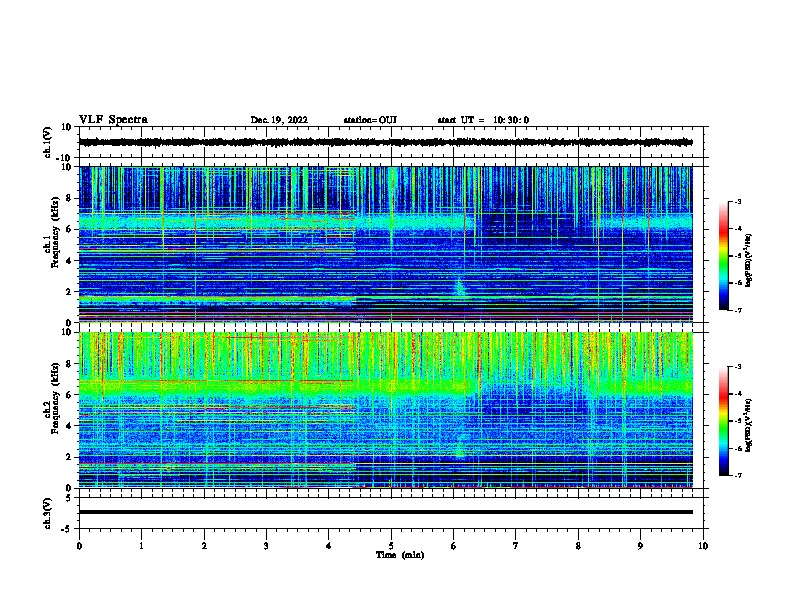Click time axis tick label "5"
This screenshot has height=612, width=792.
(391, 546)
